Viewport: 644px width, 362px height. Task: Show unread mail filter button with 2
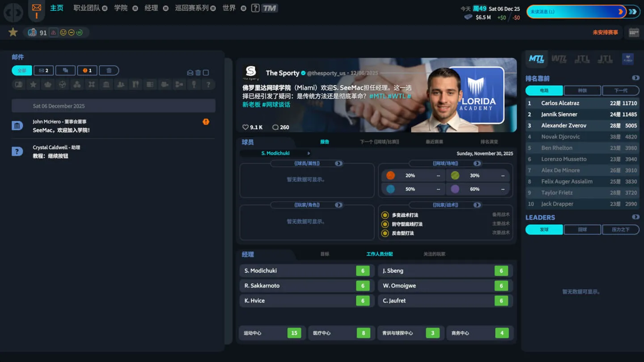[43, 71]
